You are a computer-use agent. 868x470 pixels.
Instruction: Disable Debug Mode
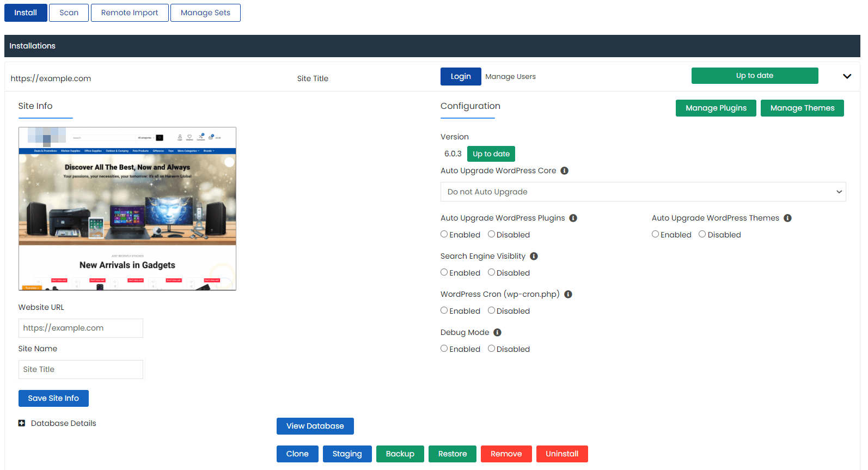pos(492,349)
